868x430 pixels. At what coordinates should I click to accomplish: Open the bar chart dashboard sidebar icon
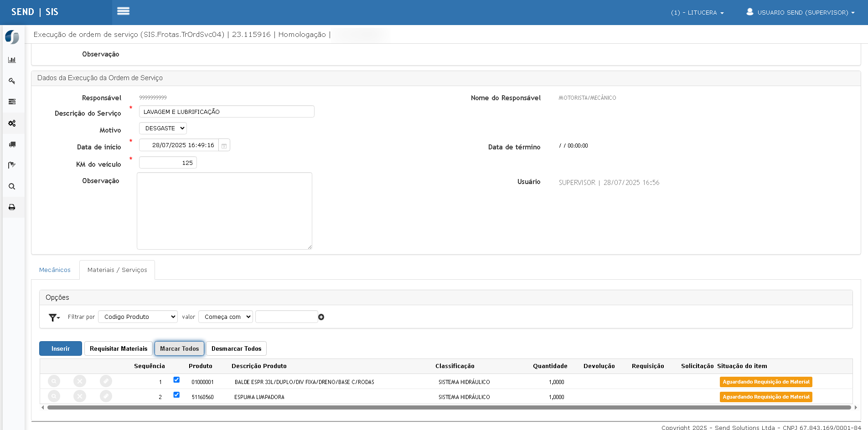pyautogui.click(x=12, y=60)
